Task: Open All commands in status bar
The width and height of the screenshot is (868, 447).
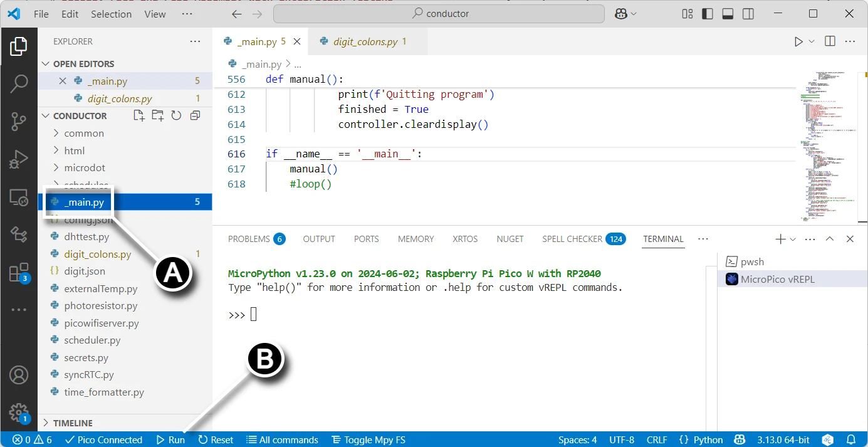Action: [x=282, y=439]
